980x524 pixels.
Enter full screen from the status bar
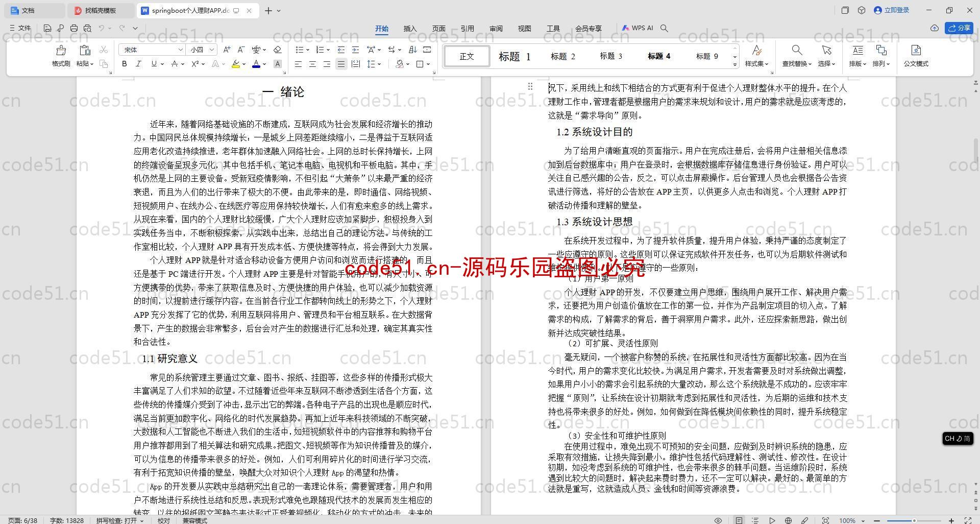coord(967,520)
